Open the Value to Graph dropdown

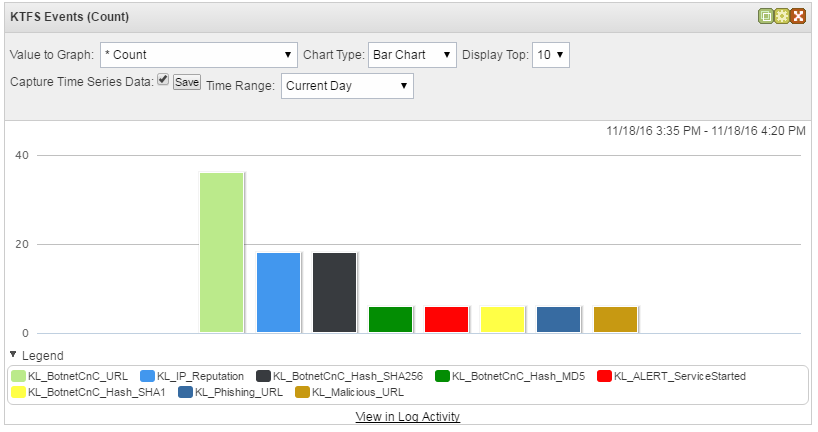[200, 54]
